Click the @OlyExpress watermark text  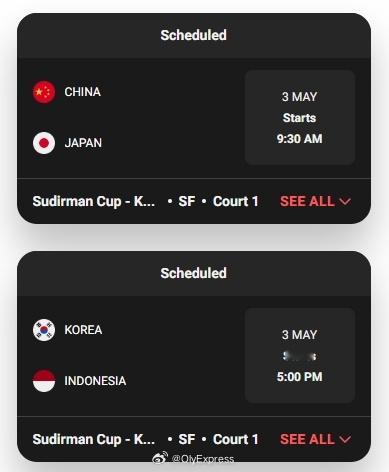(203, 459)
